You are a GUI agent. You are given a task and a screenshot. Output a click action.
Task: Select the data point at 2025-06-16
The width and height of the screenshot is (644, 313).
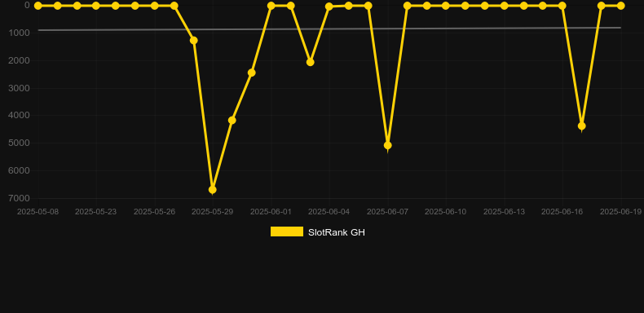click(562, 6)
